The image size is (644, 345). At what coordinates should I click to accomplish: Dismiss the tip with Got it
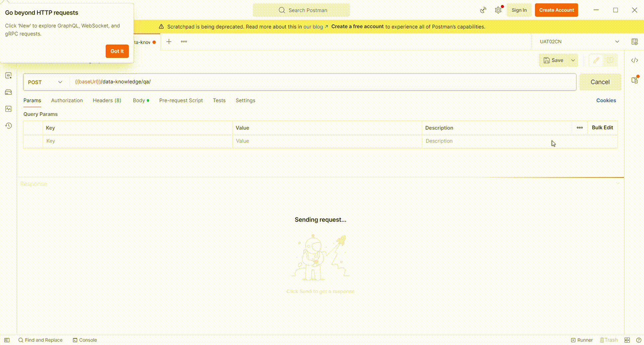(117, 51)
